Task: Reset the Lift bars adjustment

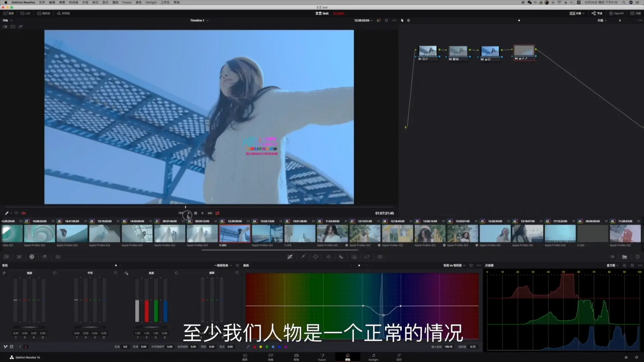Action: coord(55,273)
